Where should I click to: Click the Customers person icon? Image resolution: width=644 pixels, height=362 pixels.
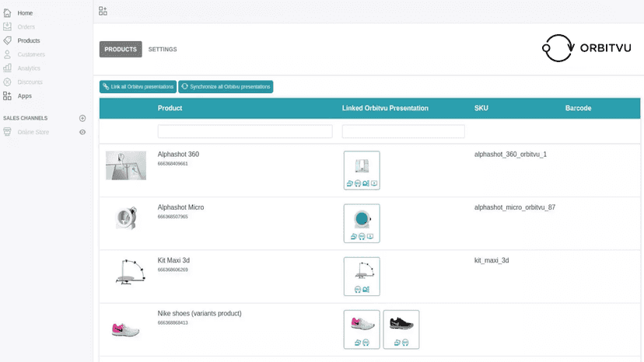(x=8, y=54)
